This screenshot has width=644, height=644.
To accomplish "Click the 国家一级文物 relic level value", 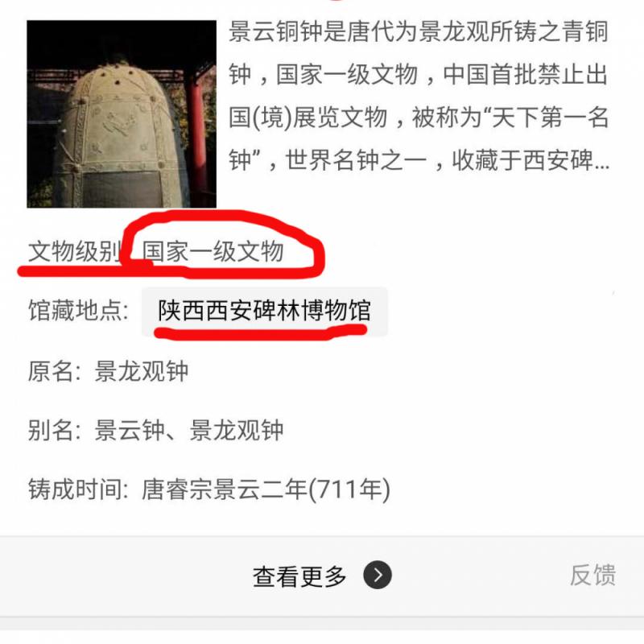I will click(x=213, y=251).
